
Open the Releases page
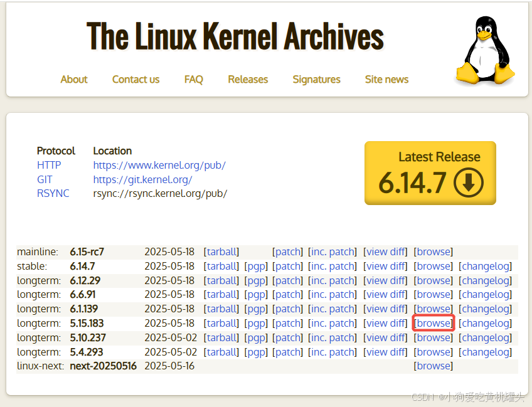248,80
